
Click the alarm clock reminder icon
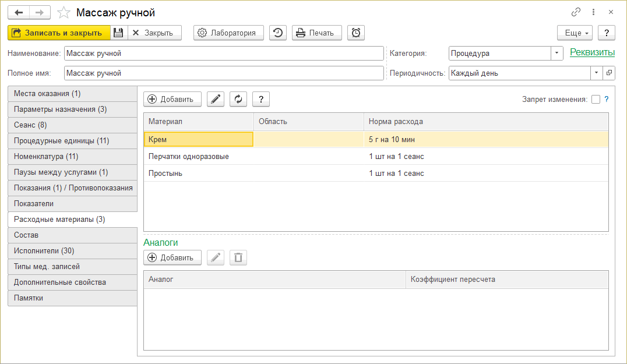click(x=356, y=33)
